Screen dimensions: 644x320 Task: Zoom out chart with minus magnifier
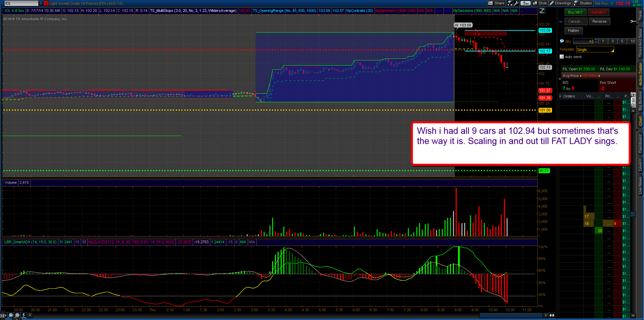[x=17, y=315]
